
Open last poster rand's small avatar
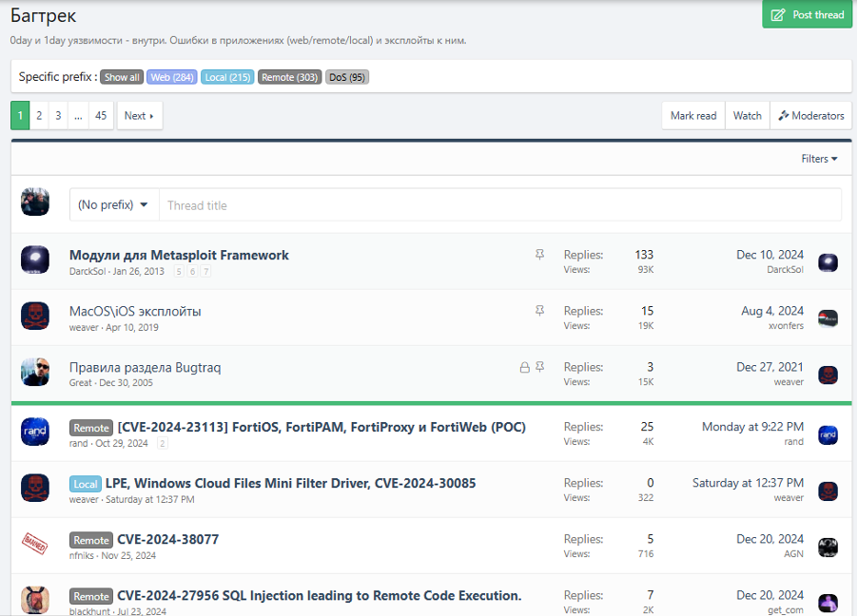click(x=828, y=434)
